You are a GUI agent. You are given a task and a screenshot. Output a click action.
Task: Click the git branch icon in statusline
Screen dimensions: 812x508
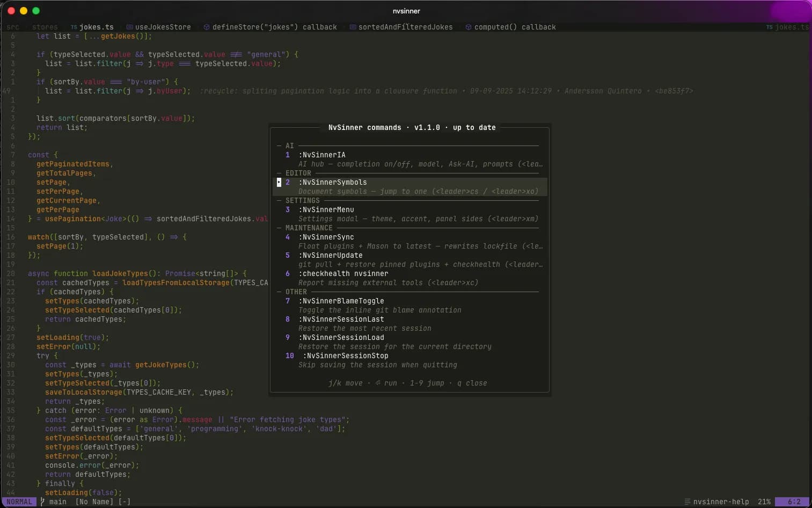click(x=43, y=502)
